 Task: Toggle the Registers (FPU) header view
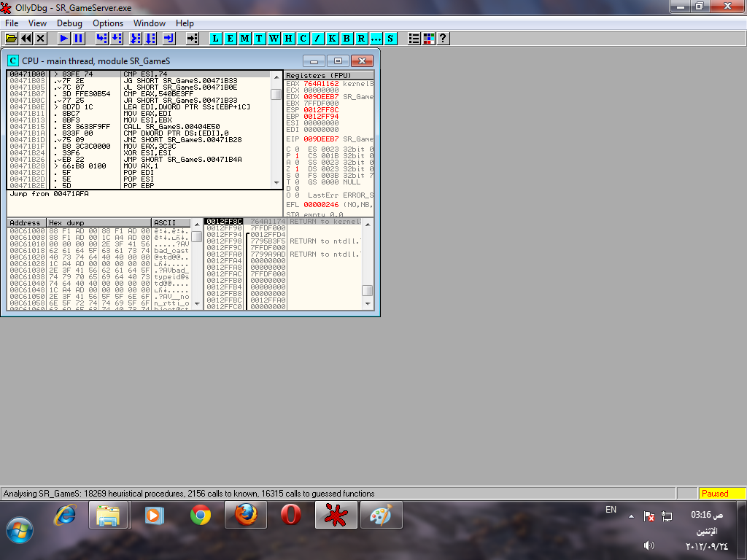point(328,75)
